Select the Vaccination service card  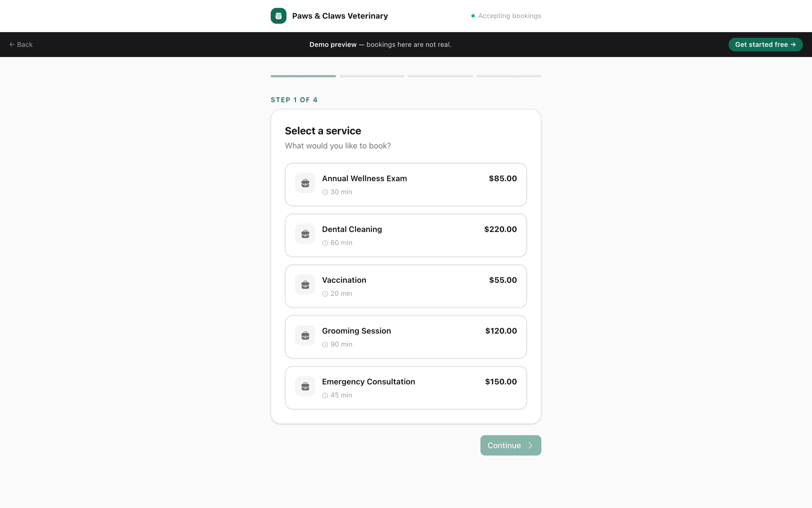point(406,286)
